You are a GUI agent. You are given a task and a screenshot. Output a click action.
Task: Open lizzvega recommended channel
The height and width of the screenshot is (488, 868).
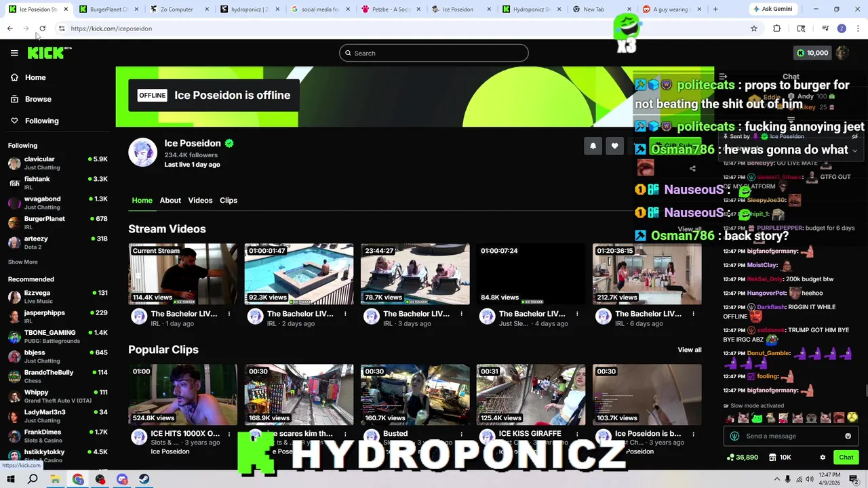pos(58,297)
